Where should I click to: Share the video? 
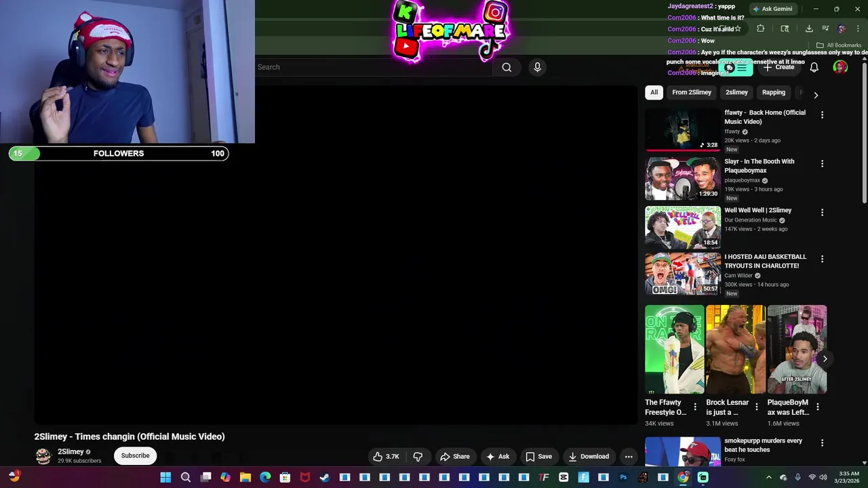coord(455,457)
